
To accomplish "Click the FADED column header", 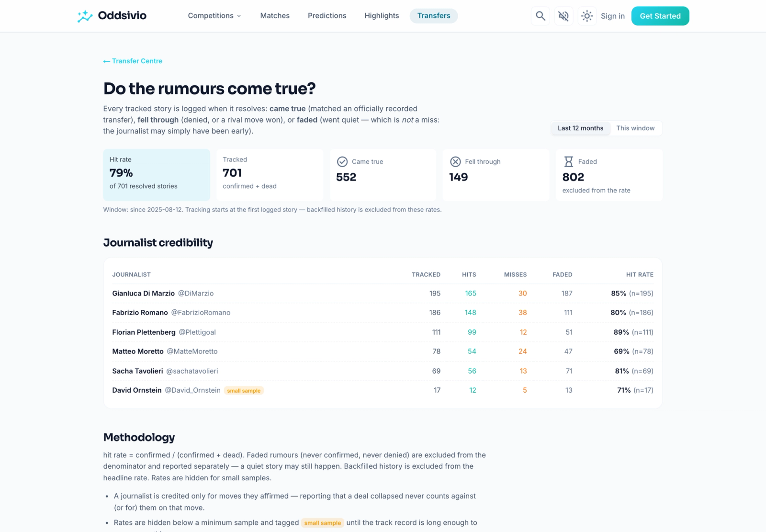I will [x=563, y=275].
